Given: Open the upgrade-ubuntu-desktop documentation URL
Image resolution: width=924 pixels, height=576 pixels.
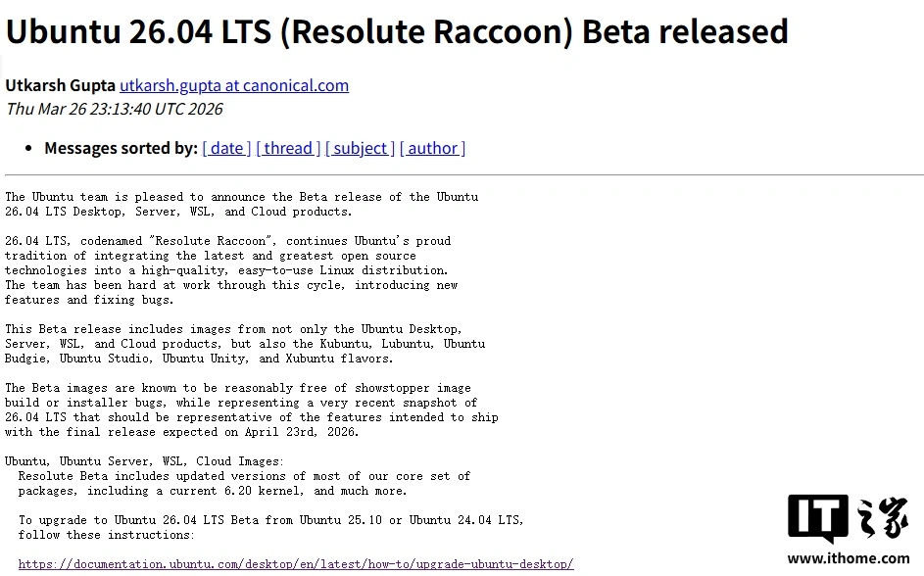Looking at the screenshot, I should pyautogui.click(x=295, y=564).
